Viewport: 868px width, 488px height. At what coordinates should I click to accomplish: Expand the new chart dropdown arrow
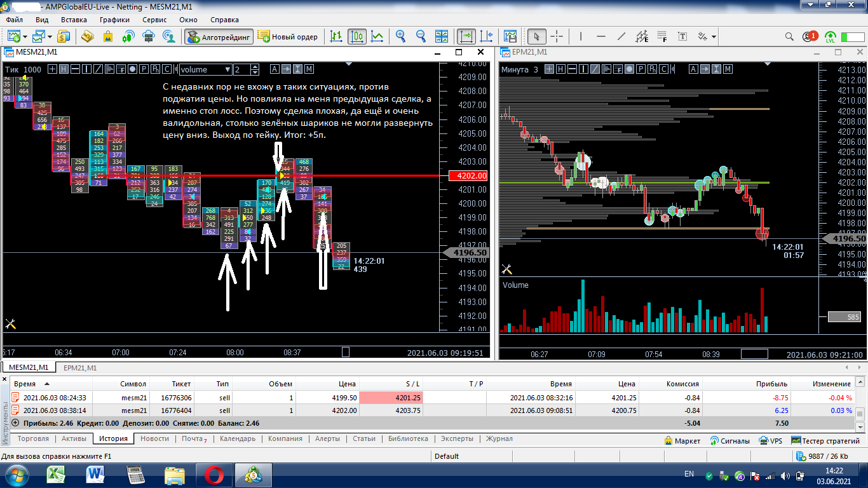point(25,36)
